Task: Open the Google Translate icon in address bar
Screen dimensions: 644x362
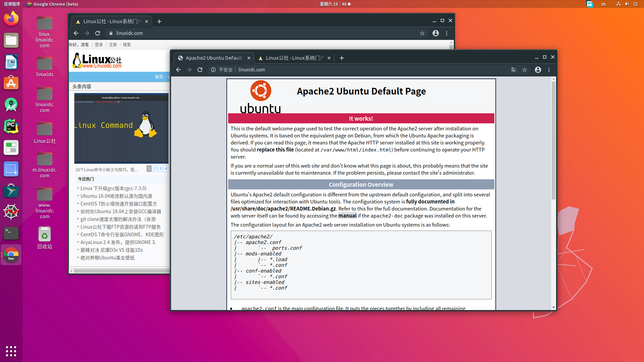Action: pos(513,70)
